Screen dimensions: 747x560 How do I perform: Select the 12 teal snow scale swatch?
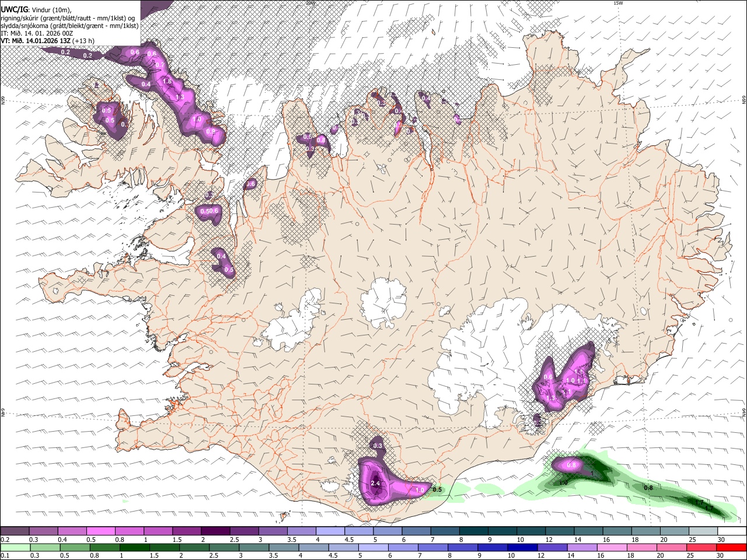560,531
